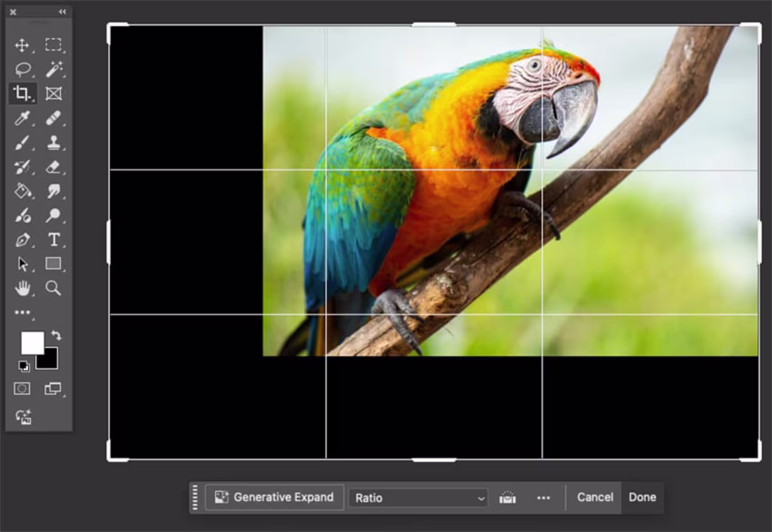Select the Eyedropper tool
This screenshot has height=532, width=772.
[x=23, y=118]
